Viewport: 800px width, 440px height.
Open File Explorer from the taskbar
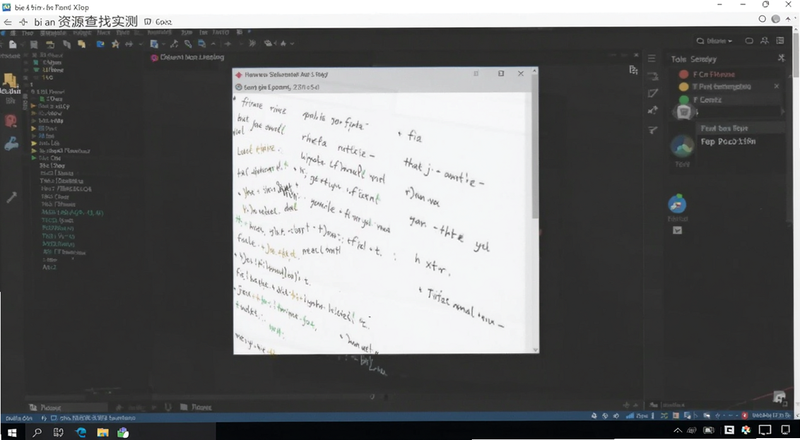(x=103, y=433)
